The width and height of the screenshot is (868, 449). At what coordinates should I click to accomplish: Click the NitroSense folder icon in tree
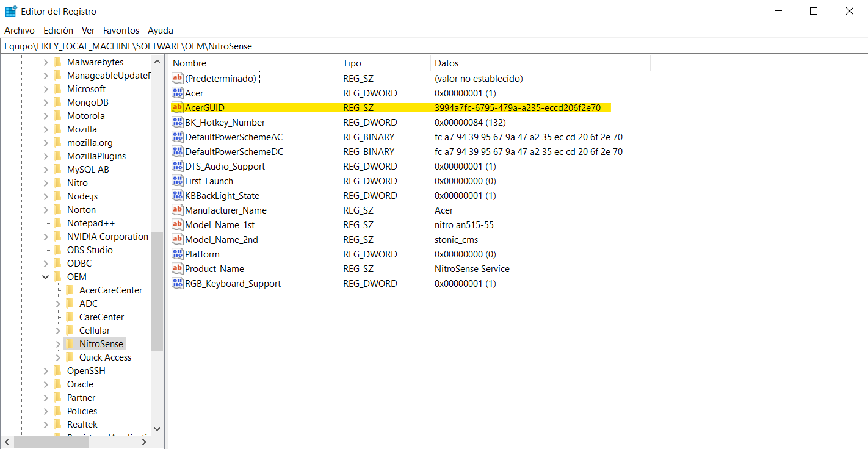pyautogui.click(x=70, y=343)
